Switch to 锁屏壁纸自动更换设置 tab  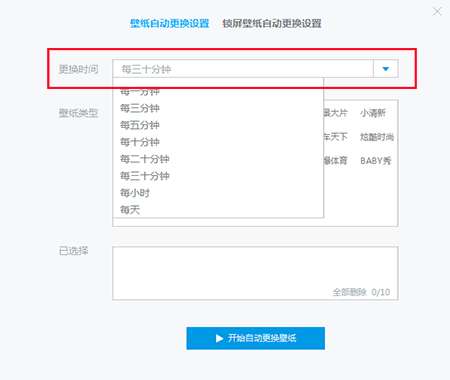(x=272, y=23)
